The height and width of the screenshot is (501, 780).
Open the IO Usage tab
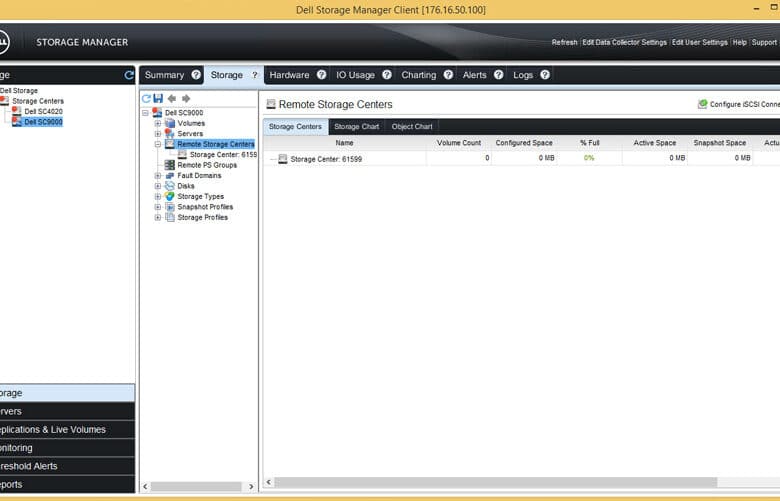(355, 75)
